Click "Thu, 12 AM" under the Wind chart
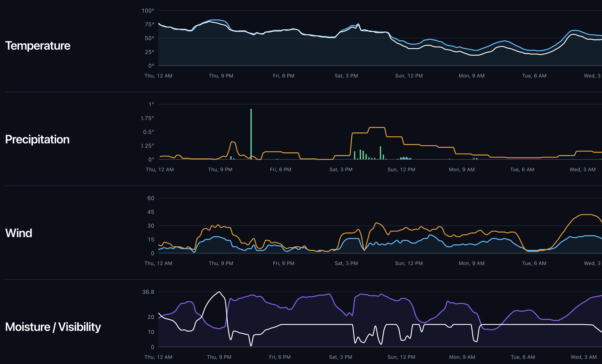The width and height of the screenshot is (602, 364). (x=158, y=263)
